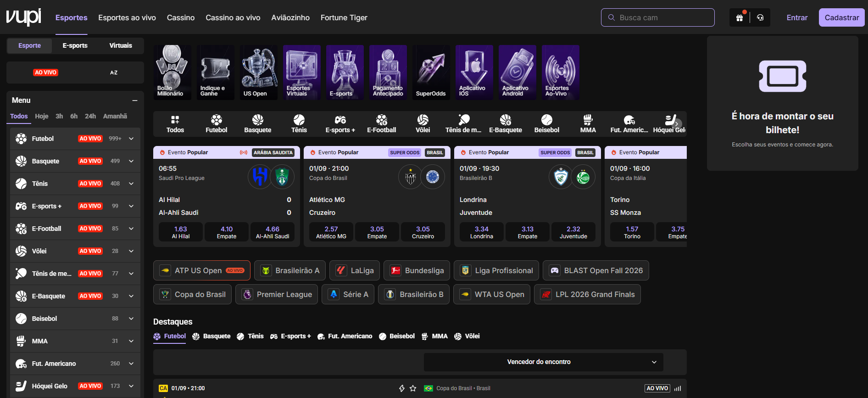
Task: Open the Aviãozinho nav item
Action: 290,17
